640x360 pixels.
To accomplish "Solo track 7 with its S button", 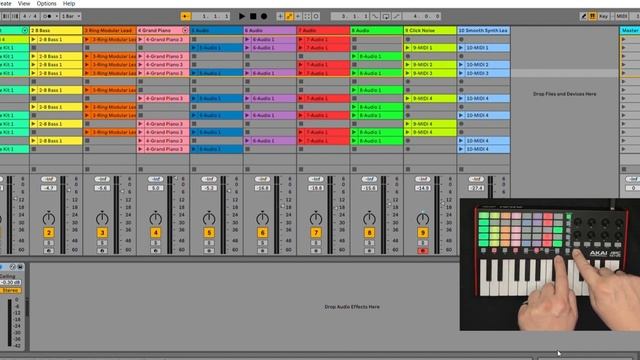I will (x=316, y=243).
